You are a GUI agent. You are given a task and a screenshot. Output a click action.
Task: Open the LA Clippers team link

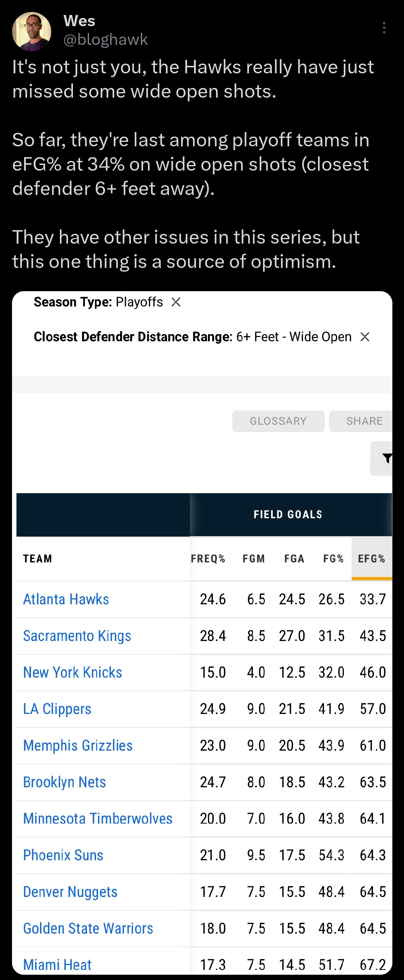point(58,709)
